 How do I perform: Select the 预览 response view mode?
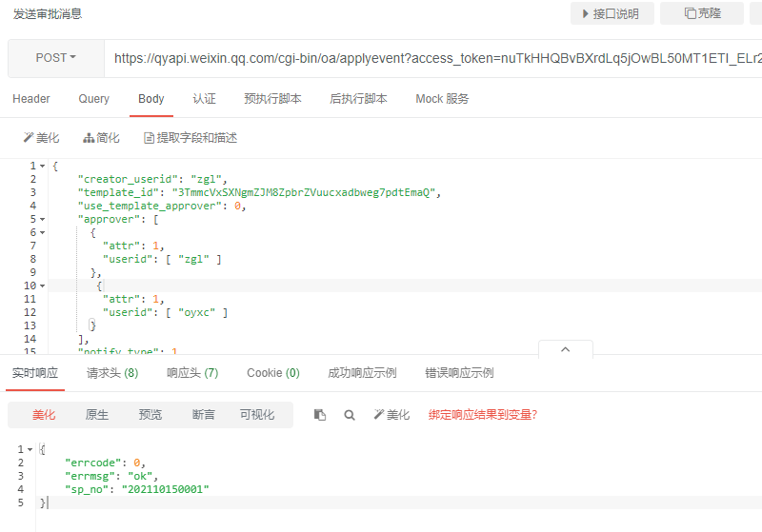click(150, 415)
